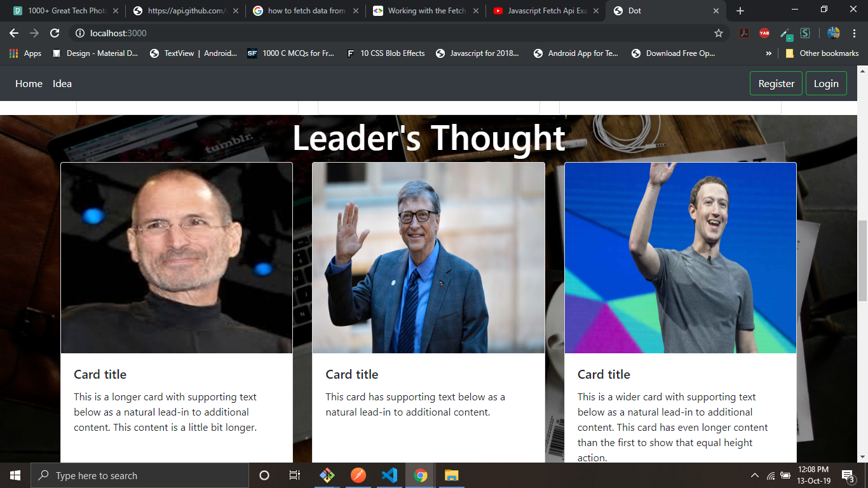This screenshot has width=868, height=488.
Task: Expand the hidden bookmarks chevron
Action: [x=769, y=53]
